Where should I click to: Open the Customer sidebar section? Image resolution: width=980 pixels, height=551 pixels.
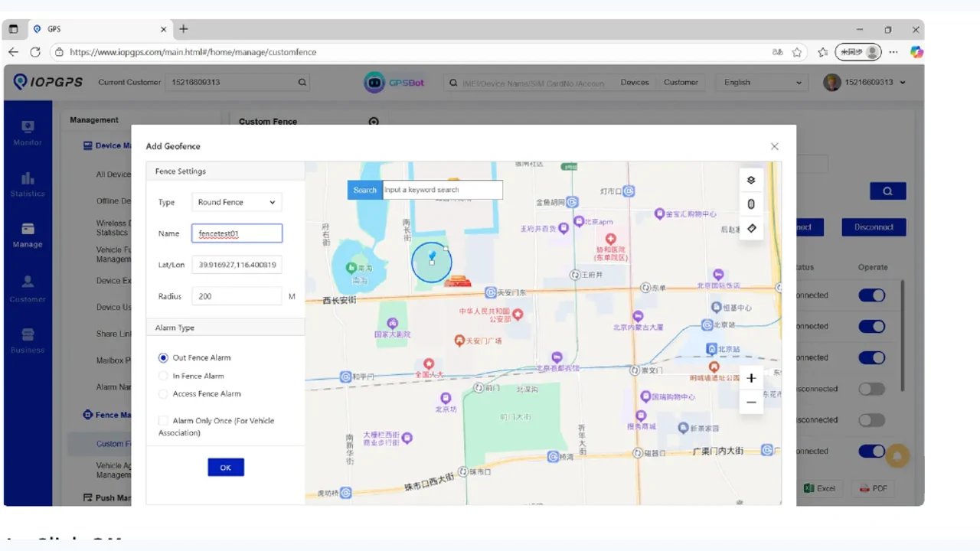(x=28, y=289)
